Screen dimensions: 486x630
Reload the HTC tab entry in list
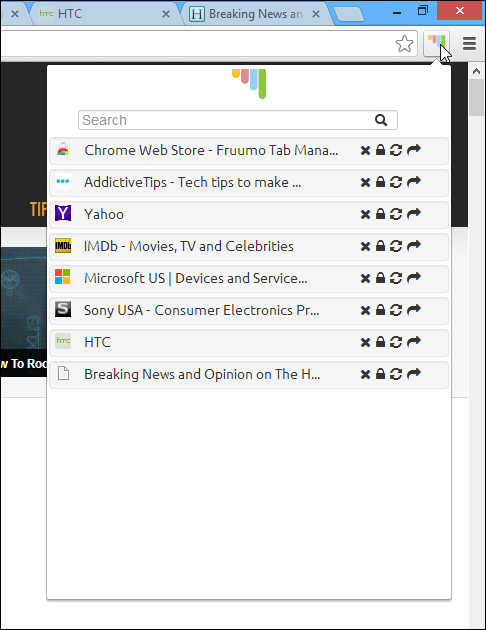[x=396, y=342]
